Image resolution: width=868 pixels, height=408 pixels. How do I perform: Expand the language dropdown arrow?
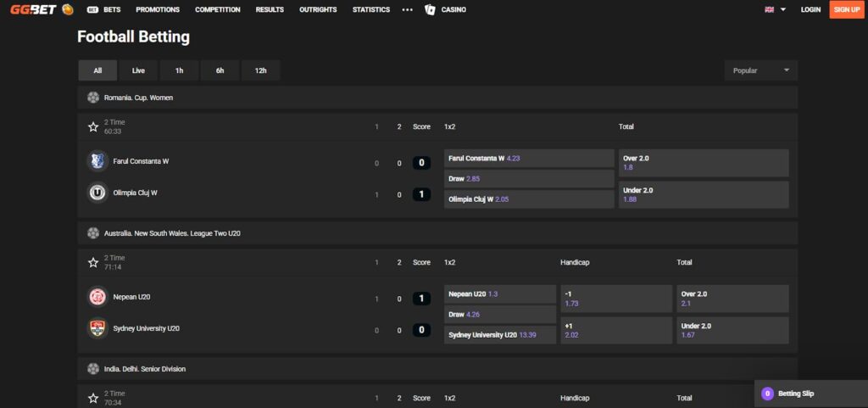click(783, 9)
